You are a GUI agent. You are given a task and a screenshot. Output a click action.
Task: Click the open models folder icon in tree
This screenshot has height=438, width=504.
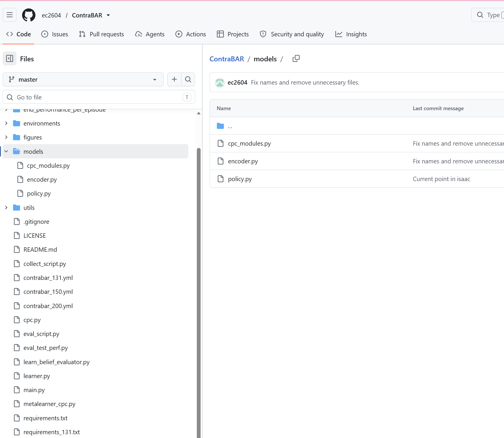17,151
